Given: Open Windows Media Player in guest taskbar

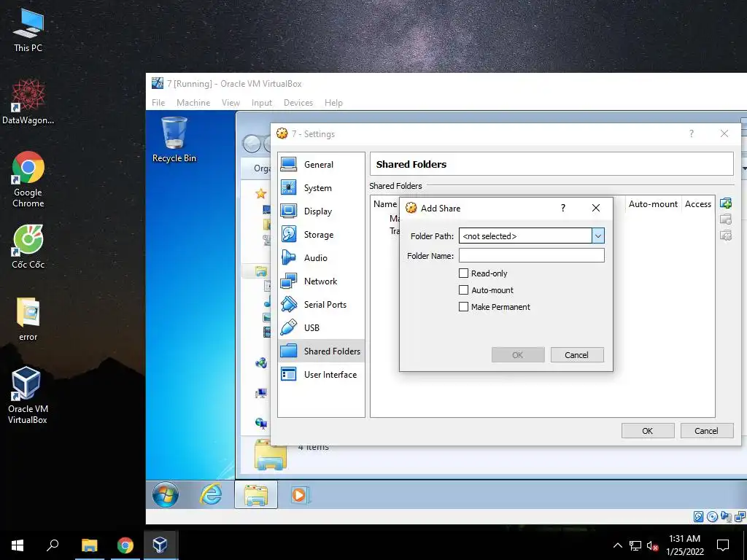Looking at the screenshot, I should 300,495.
